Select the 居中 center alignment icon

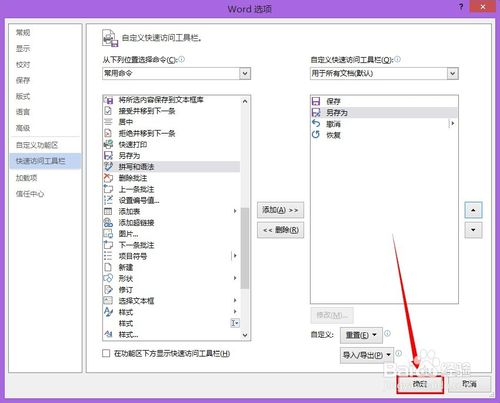point(108,122)
